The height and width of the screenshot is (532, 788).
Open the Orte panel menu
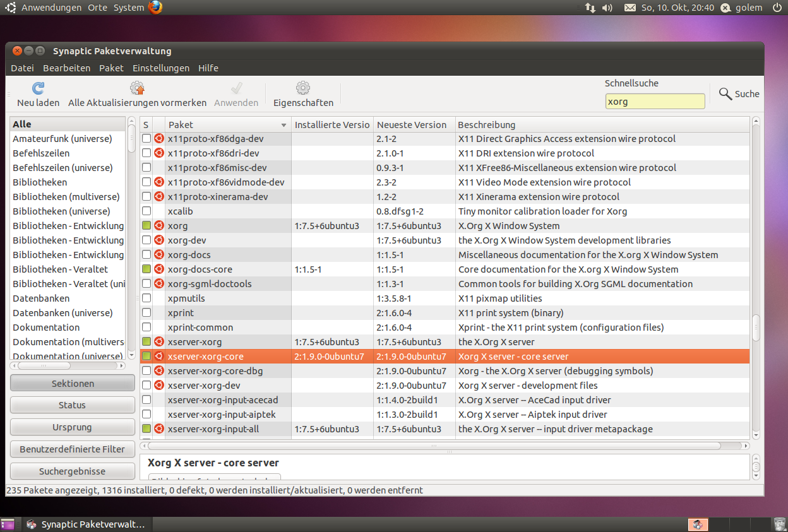click(98, 8)
